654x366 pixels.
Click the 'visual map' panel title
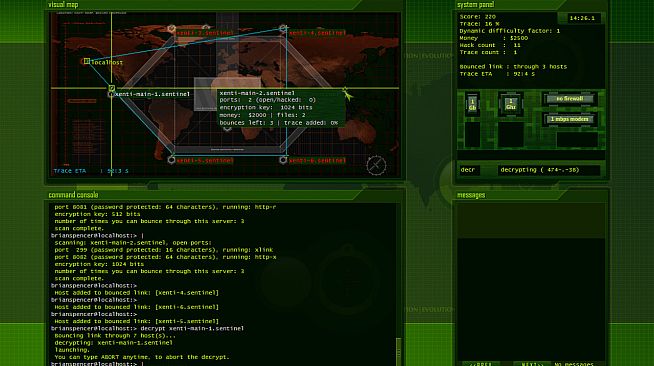click(63, 5)
